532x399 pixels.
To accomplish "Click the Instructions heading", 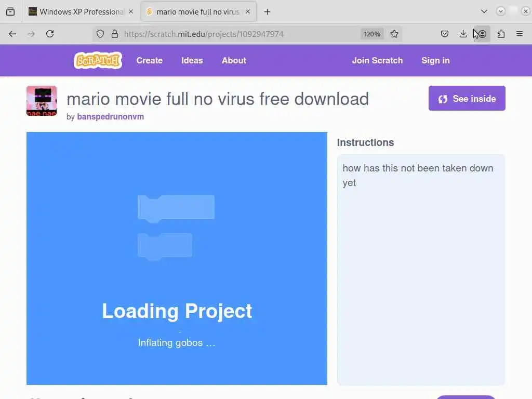I will (365, 142).
